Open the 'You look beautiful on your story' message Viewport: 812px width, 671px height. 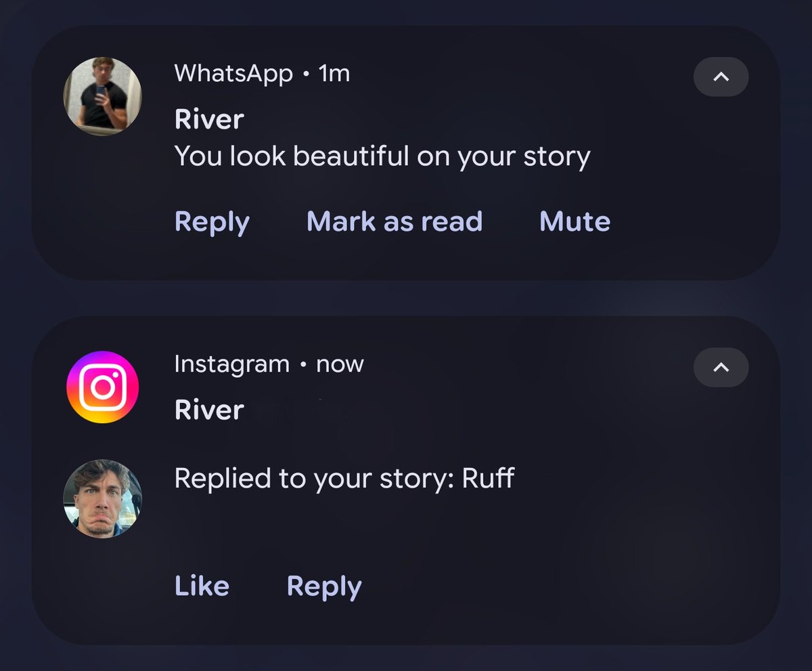(x=382, y=156)
